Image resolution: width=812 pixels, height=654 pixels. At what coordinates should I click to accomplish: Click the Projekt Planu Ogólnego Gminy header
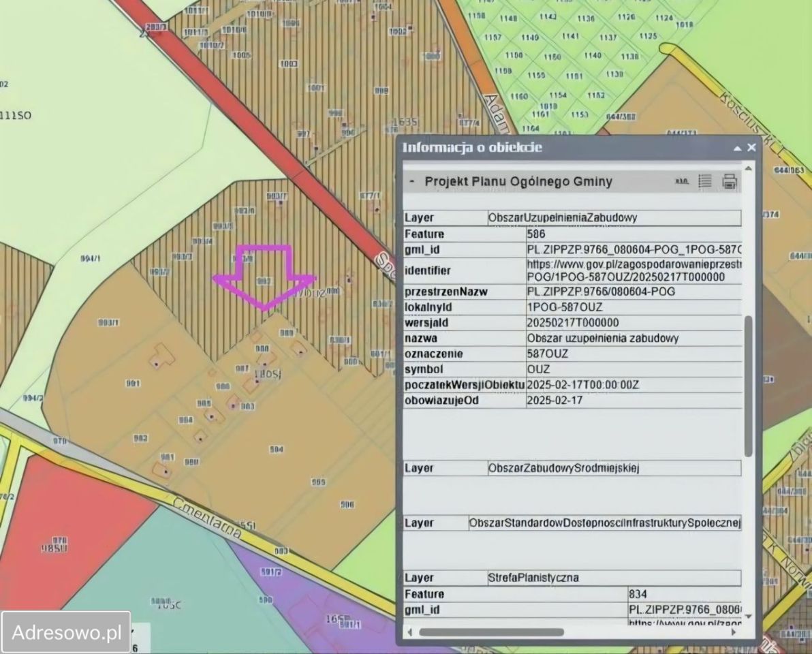(518, 182)
